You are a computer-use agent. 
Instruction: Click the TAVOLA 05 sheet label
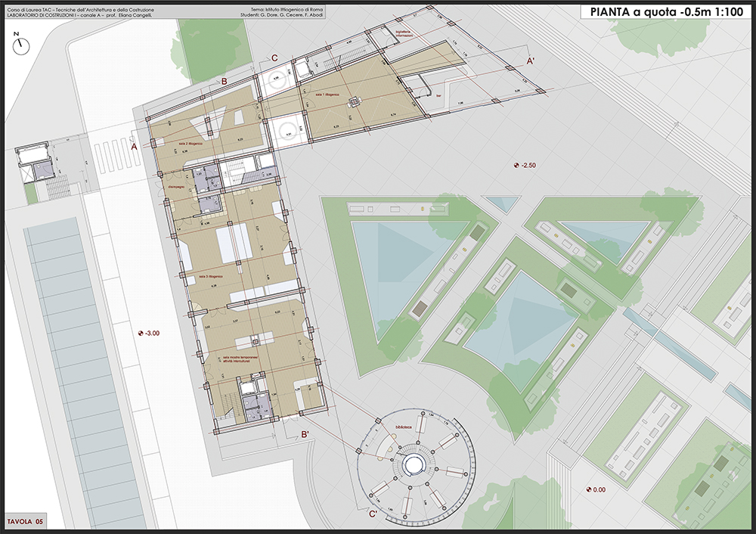pos(26,522)
